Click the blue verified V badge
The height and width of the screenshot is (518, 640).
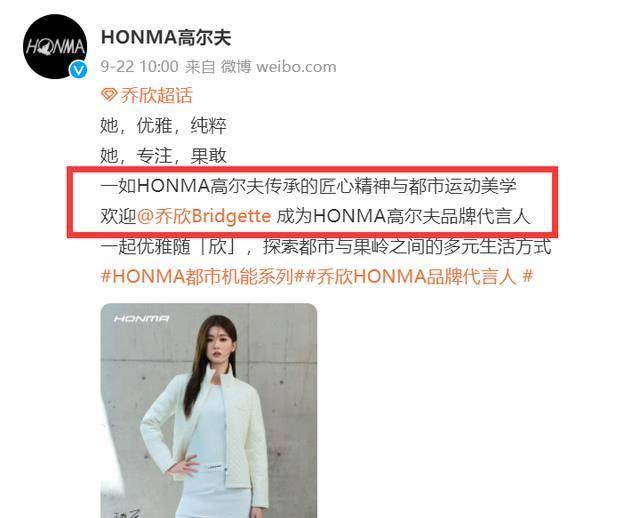pyautogui.click(x=78, y=70)
